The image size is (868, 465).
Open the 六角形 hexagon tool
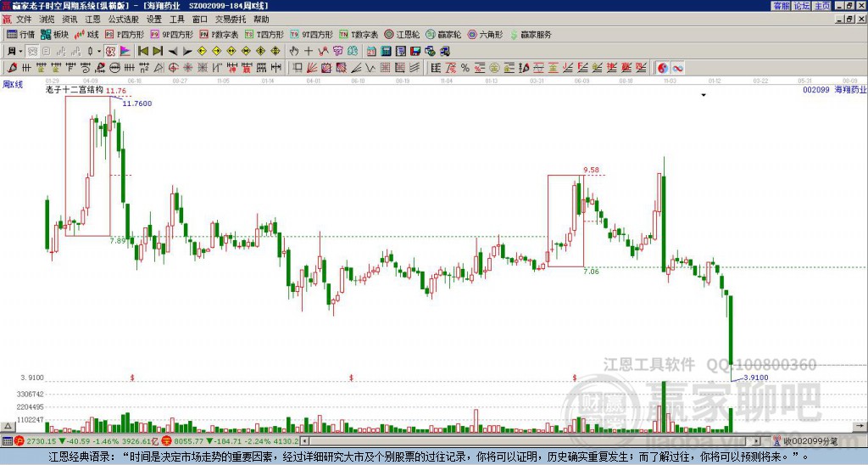click(x=486, y=34)
